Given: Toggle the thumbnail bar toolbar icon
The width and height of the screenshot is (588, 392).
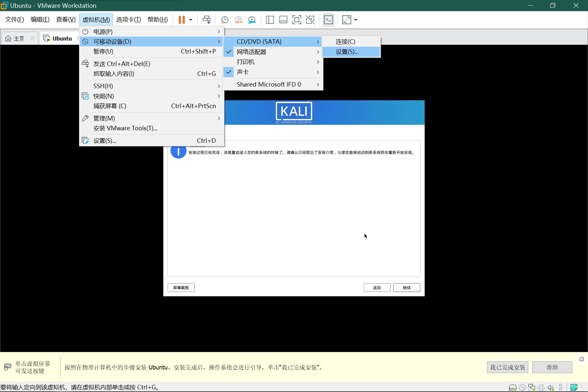Looking at the screenshot, I should (283, 20).
